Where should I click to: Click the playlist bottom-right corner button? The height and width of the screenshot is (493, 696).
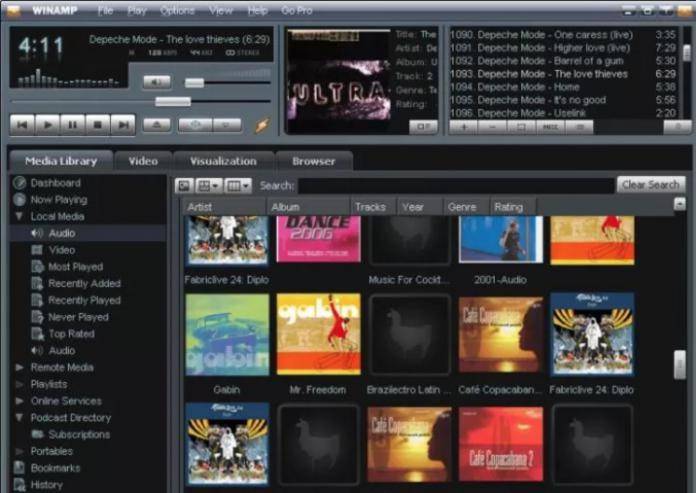point(677,127)
